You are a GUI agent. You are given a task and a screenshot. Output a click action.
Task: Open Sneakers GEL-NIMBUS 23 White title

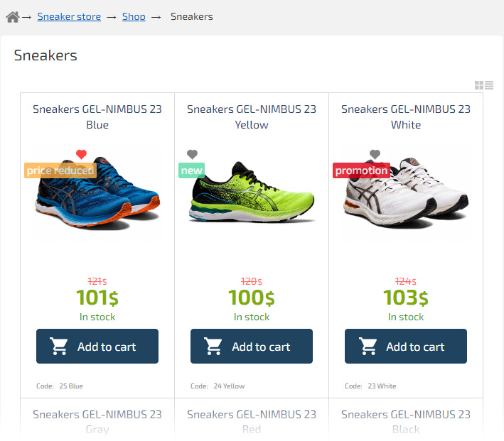coord(406,116)
